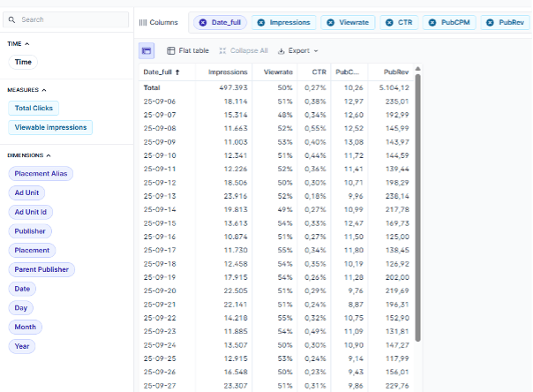Image resolution: width=533 pixels, height=392 pixels.
Task: Remove the PubCPM column chip
Action: coord(432,22)
